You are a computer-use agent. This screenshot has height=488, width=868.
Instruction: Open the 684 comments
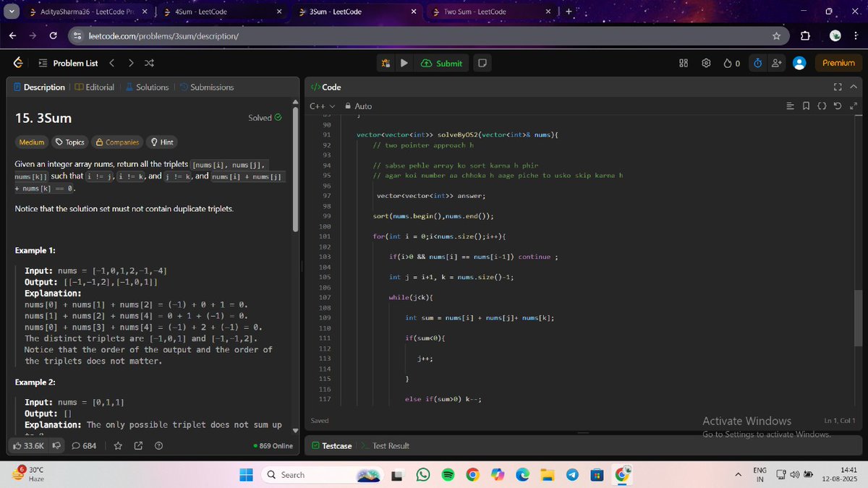84,446
